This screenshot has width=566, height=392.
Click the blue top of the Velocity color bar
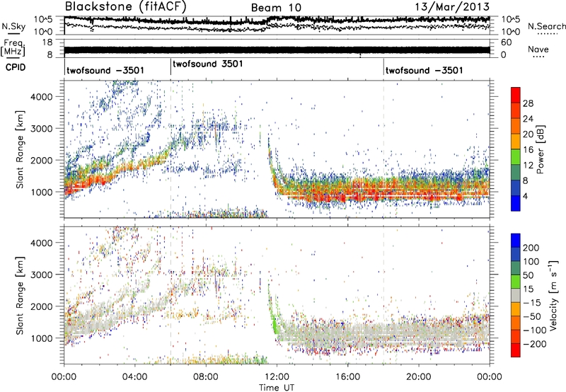(516, 241)
